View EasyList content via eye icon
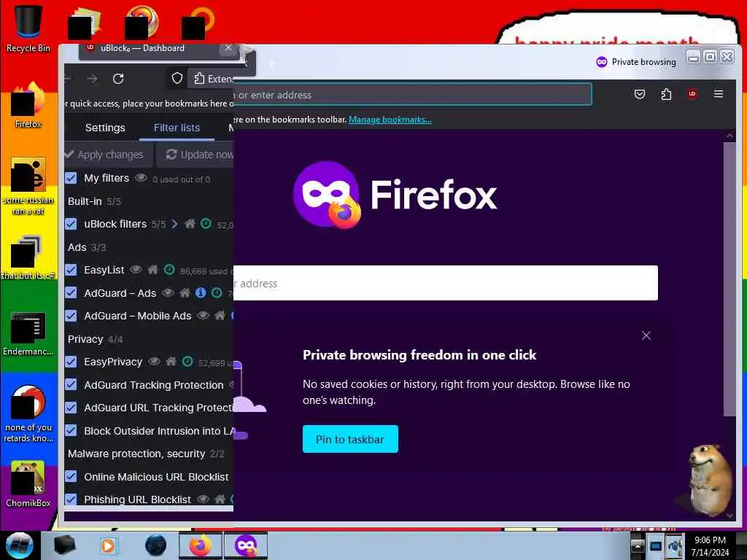 point(136,270)
